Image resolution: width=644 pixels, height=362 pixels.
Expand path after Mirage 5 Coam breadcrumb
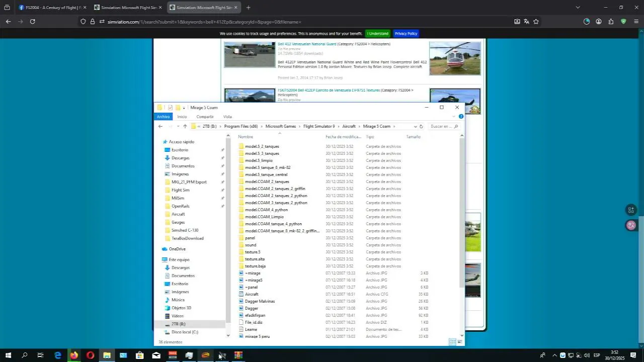click(394, 126)
